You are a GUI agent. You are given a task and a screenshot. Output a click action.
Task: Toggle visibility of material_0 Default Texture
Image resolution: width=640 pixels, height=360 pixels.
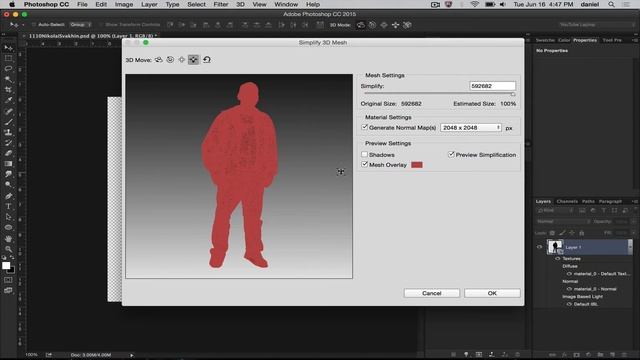click(569, 273)
